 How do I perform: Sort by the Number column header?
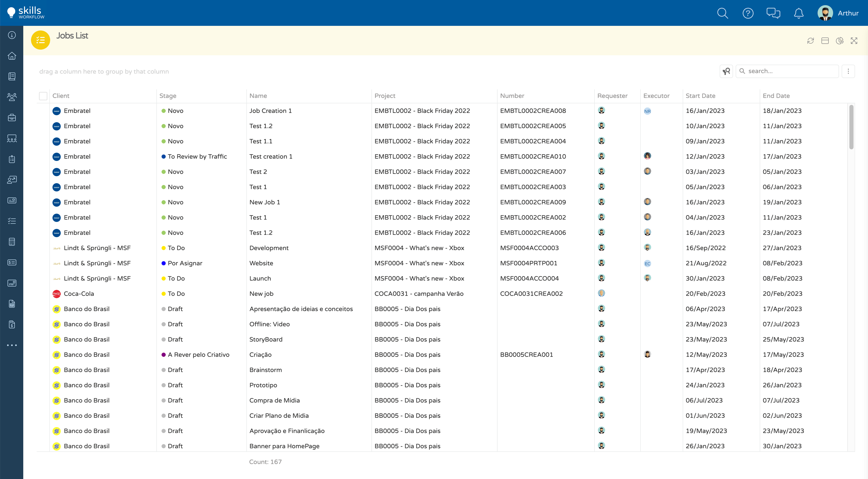tap(512, 96)
